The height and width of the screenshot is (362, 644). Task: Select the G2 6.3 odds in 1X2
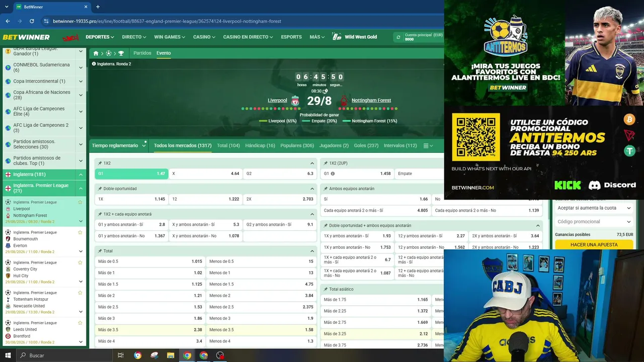click(x=280, y=173)
